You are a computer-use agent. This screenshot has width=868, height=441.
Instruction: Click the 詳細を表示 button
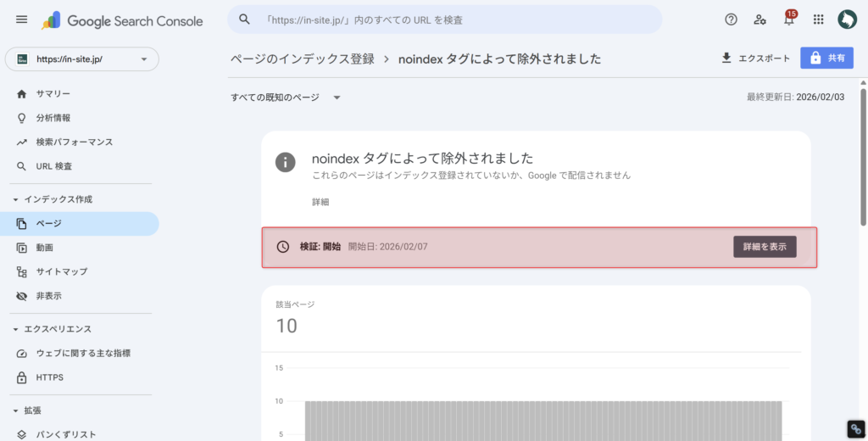pos(765,247)
